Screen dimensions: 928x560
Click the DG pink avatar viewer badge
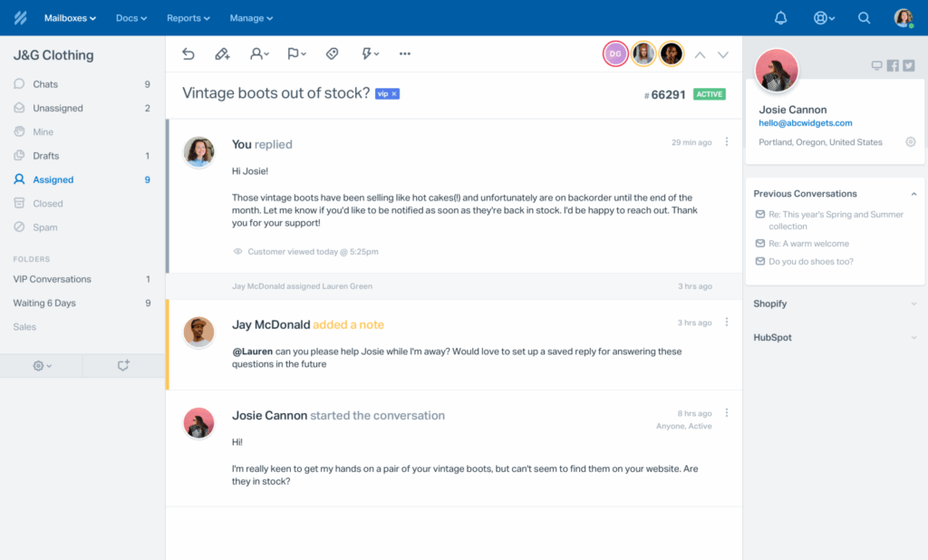coord(615,54)
